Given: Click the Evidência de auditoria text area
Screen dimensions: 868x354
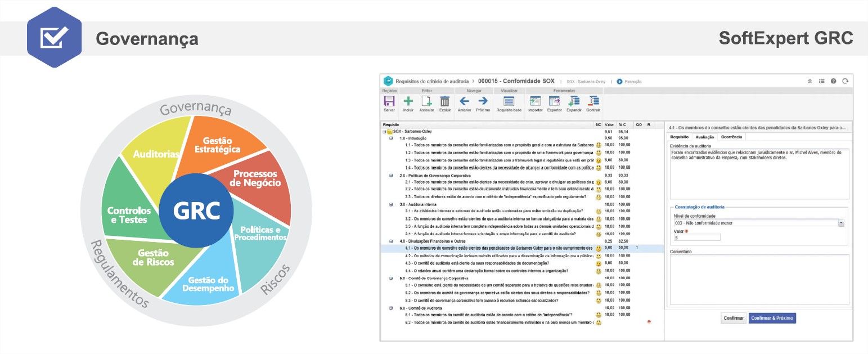Looking at the screenshot, I should [759, 173].
